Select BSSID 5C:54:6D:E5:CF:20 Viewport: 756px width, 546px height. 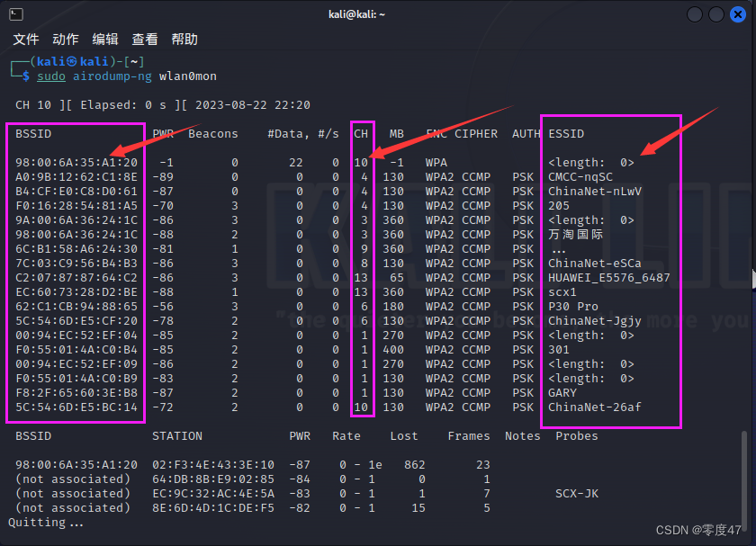[x=76, y=321]
